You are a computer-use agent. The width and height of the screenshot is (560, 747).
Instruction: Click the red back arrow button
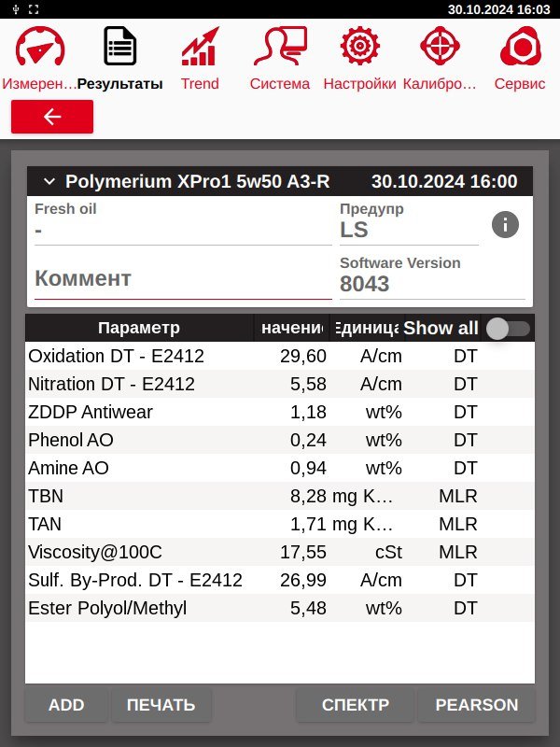coord(52,117)
